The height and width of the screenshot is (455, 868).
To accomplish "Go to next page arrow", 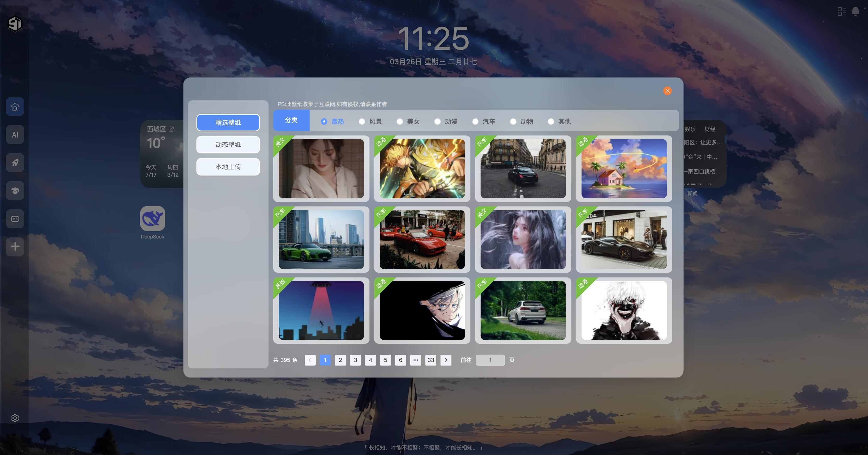I will pos(446,360).
